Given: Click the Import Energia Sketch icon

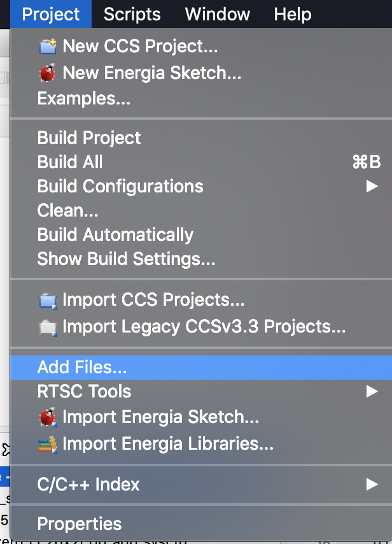Looking at the screenshot, I should [48, 418].
